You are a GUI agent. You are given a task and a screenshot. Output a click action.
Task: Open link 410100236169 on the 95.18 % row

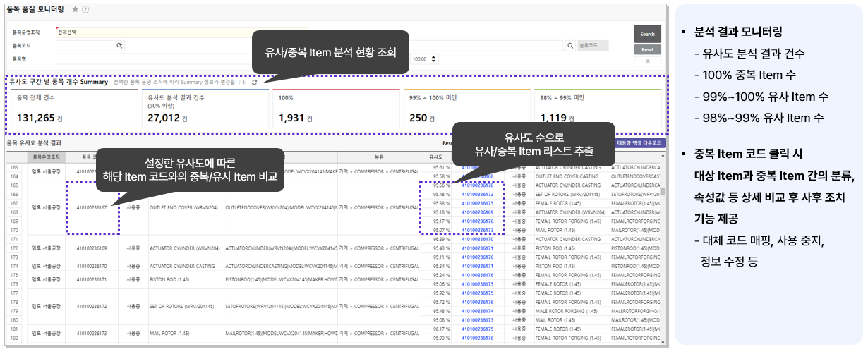(477, 212)
